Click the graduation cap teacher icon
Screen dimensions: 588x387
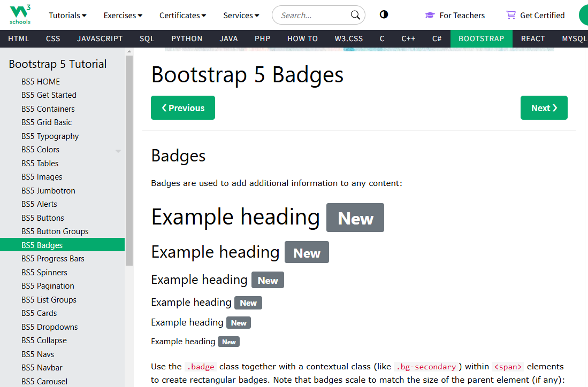coord(430,15)
